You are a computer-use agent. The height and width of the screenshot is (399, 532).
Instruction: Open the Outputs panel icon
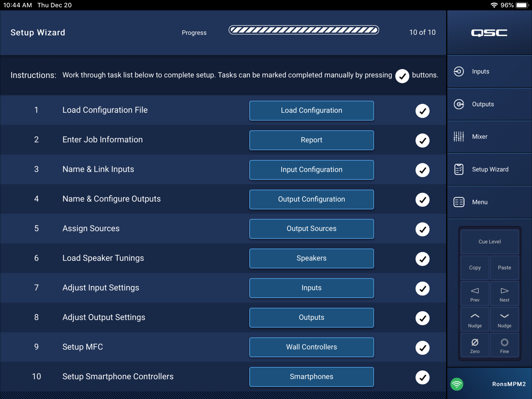point(459,104)
